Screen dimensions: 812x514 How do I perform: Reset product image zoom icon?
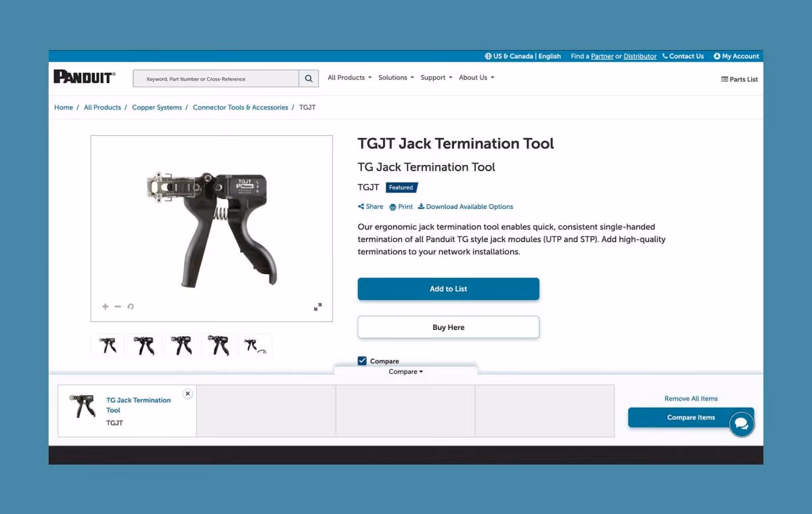[131, 306]
